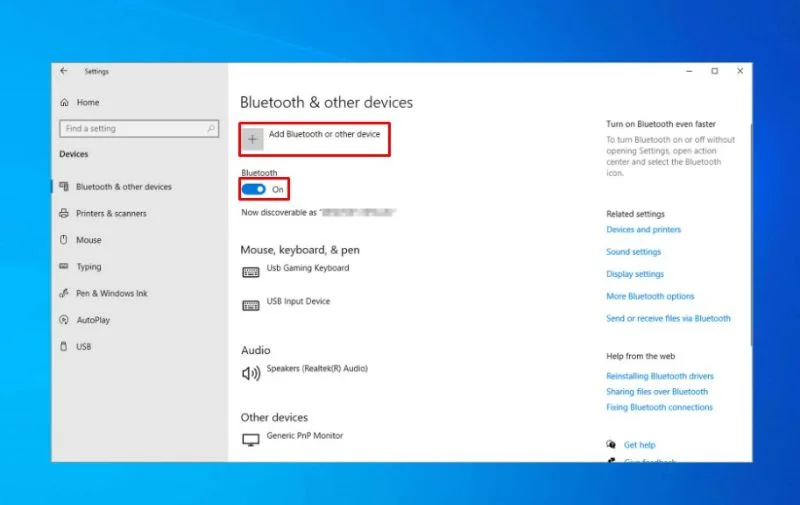Click the speaker icon under Audio
800x505 pixels.
[251, 373]
